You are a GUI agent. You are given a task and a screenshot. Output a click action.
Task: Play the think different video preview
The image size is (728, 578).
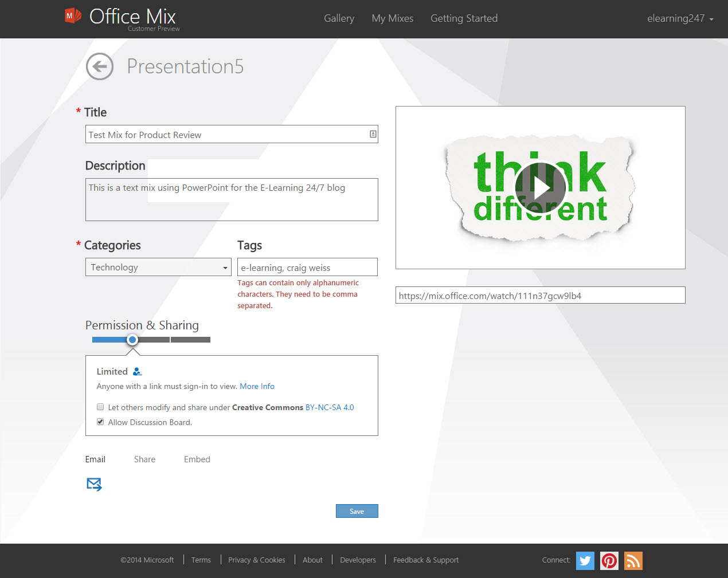click(540, 187)
